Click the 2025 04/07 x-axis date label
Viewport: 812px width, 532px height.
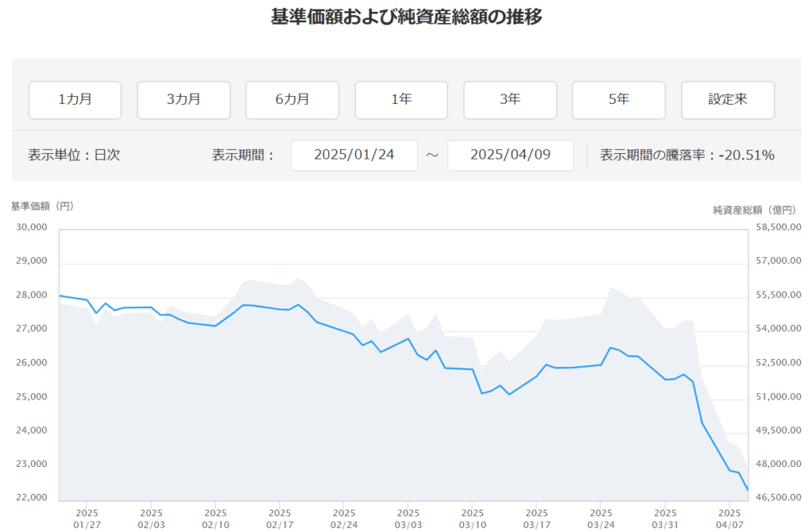[729, 519]
